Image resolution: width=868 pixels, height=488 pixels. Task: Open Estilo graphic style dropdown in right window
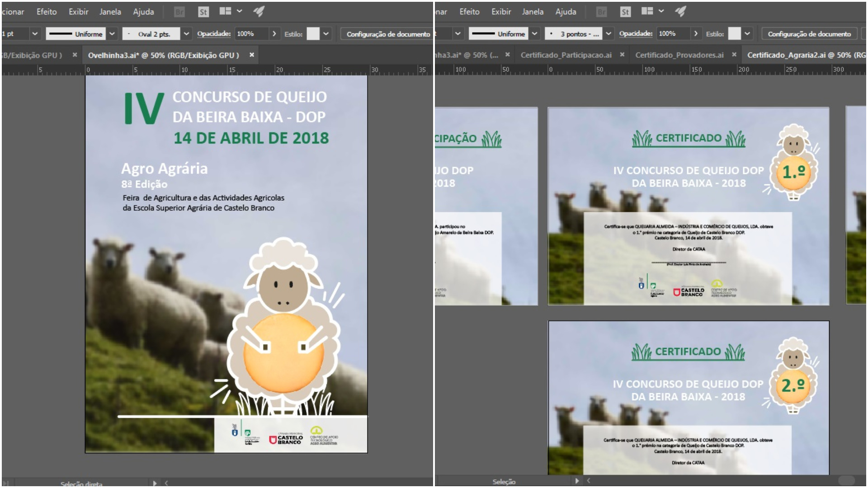747,34
